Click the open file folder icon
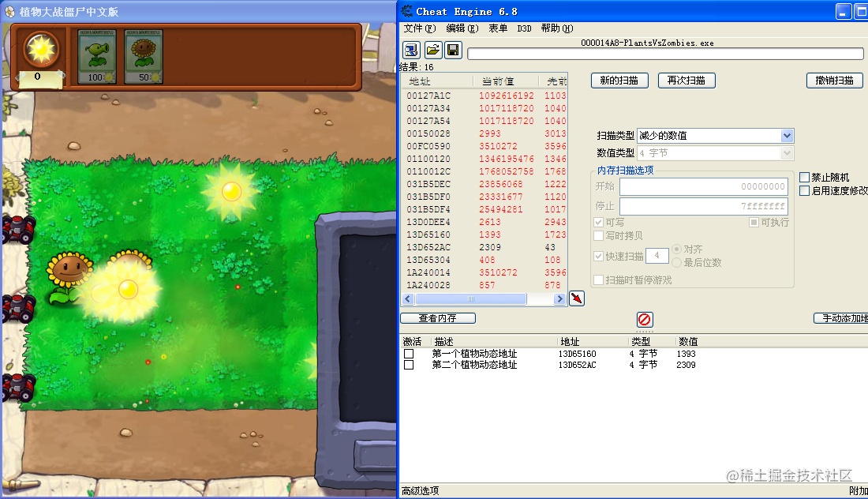The width and height of the screenshot is (868, 499). point(433,51)
